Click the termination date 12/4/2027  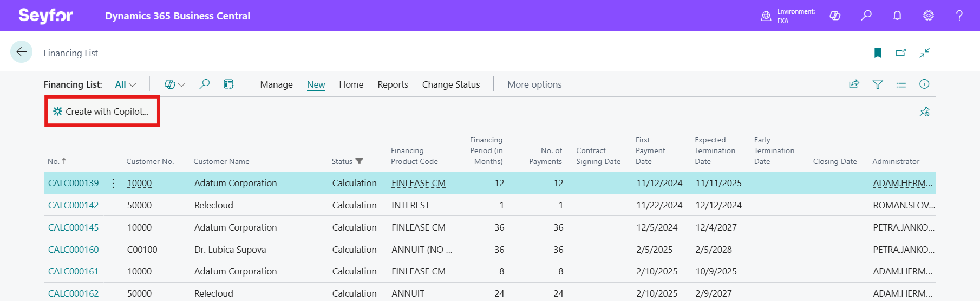tap(716, 227)
